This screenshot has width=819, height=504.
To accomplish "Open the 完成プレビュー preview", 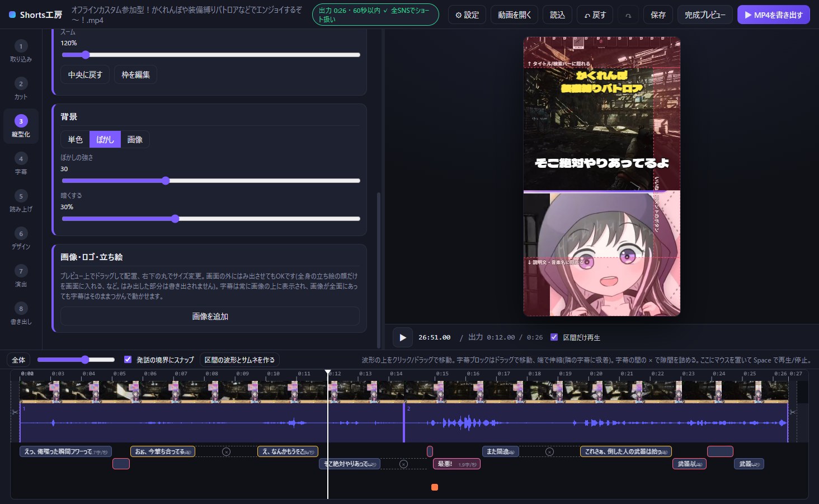I will click(705, 15).
